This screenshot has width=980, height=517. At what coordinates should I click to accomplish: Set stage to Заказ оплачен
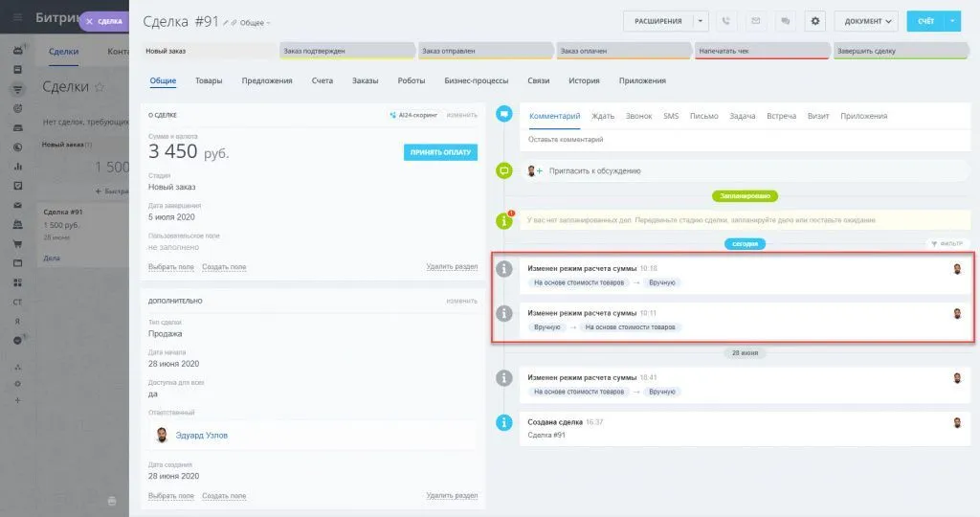click(622, 50)
